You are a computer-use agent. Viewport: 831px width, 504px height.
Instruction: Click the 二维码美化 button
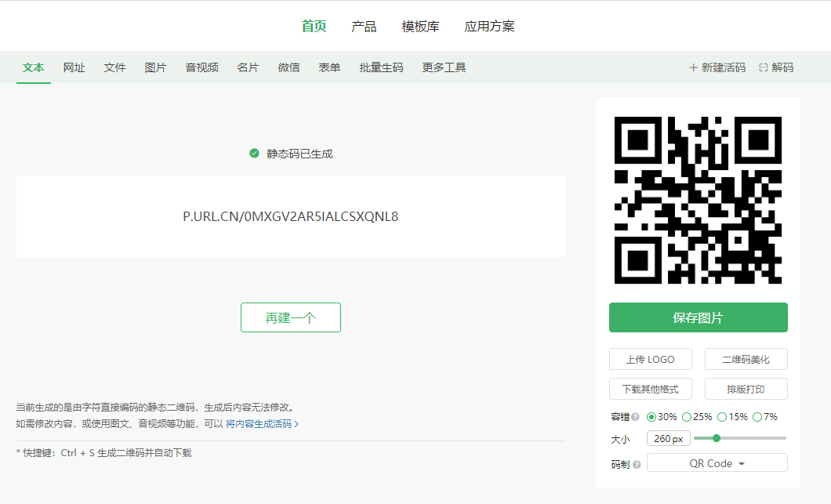click(x=746, y=359)
